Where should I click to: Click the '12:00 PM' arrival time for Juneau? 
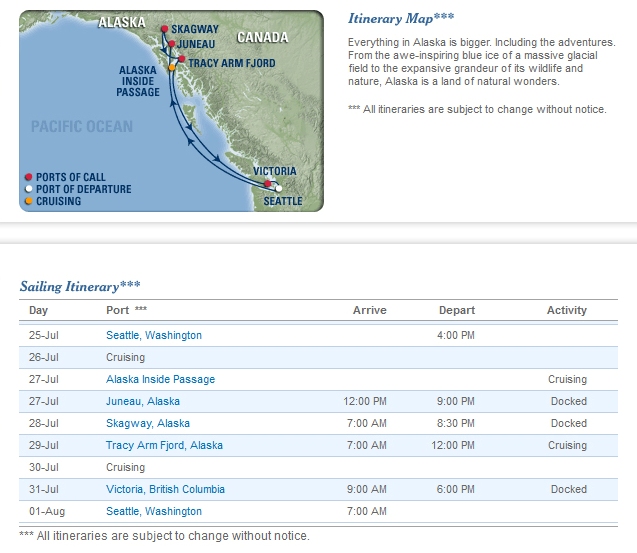(365, 401)
